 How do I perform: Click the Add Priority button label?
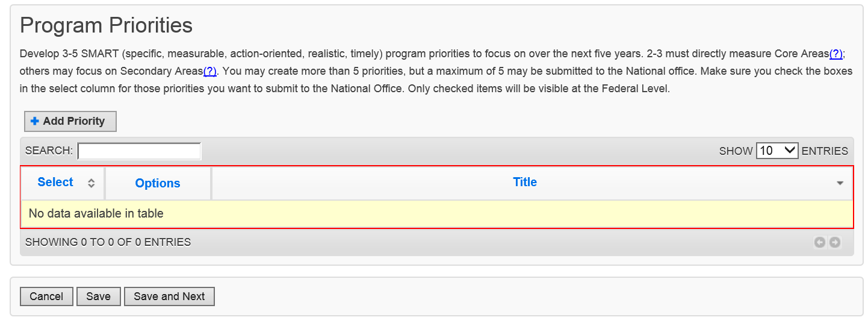74,121
